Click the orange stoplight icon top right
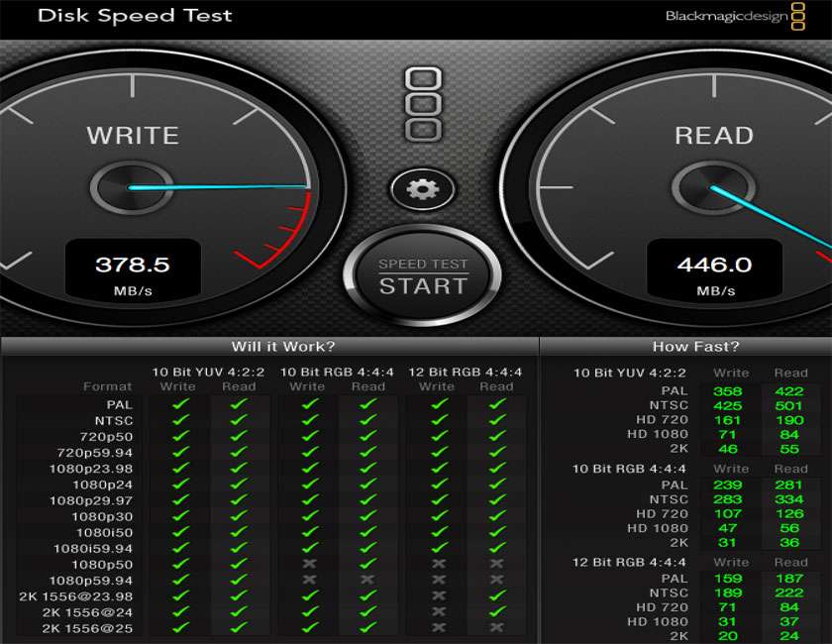 pos(800,16)
